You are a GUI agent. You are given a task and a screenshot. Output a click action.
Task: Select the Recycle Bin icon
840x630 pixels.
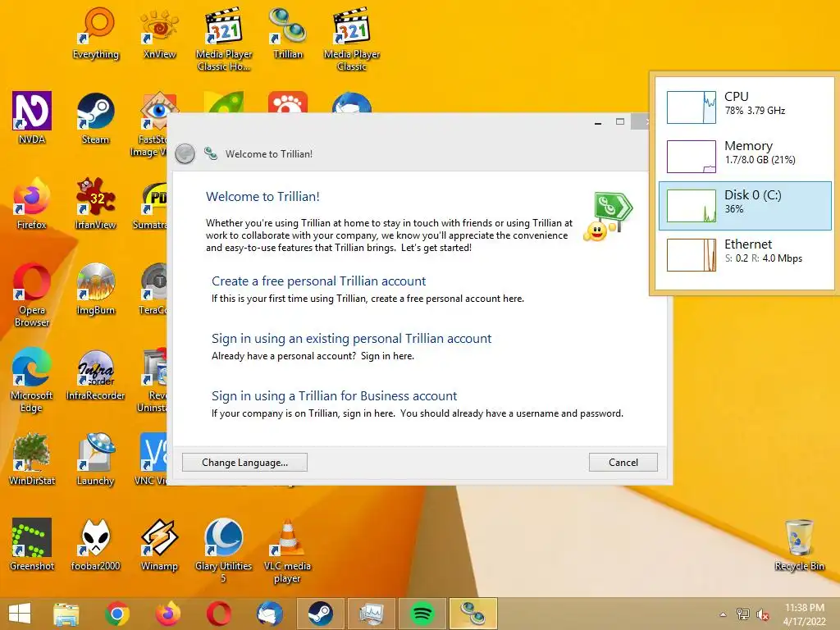click(799, 545)
